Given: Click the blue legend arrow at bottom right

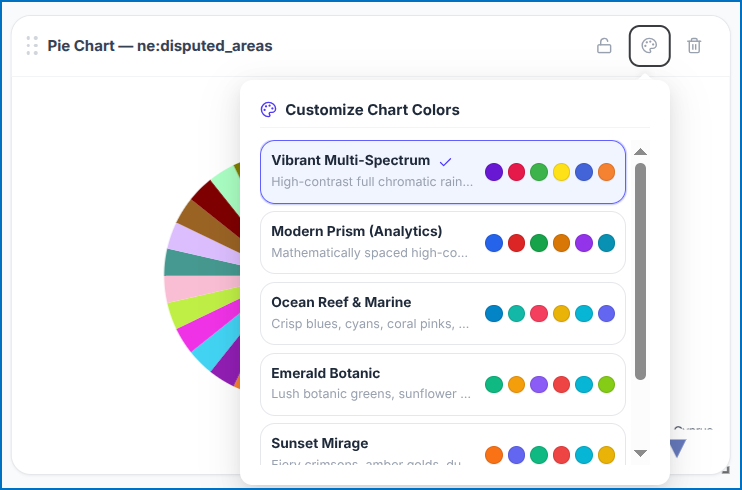Looking at the screenshot, I should pyautogui.click(x=677, y=448).
